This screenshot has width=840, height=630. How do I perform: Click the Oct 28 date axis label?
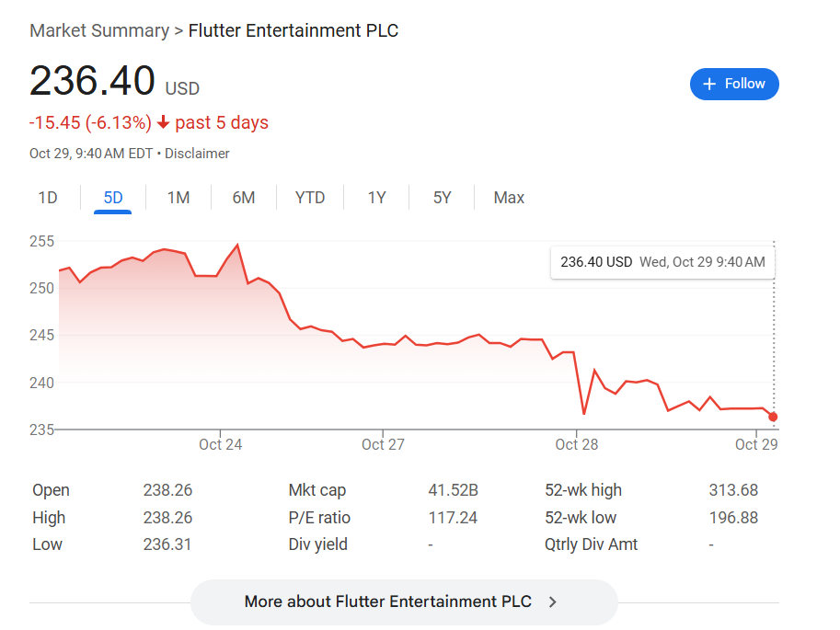pos(577,445)
